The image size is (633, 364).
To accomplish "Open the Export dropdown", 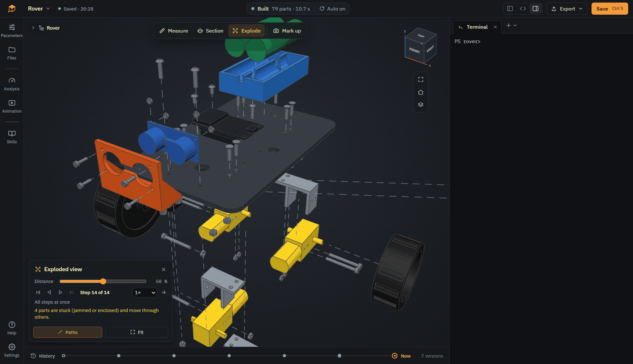I will click(567, 9).
